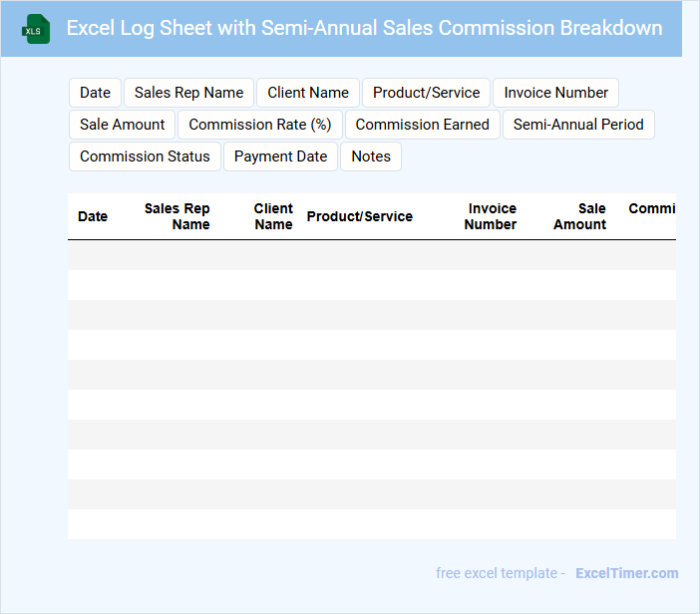Click the green XLS file icon
This screenshot has height=614, width=700.
tap(35, 29)
